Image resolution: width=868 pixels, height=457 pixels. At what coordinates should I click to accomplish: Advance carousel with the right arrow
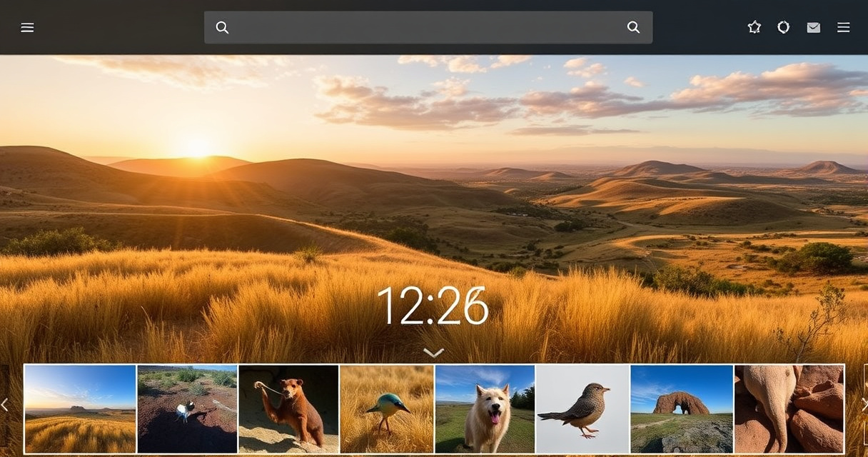(864, 405)
